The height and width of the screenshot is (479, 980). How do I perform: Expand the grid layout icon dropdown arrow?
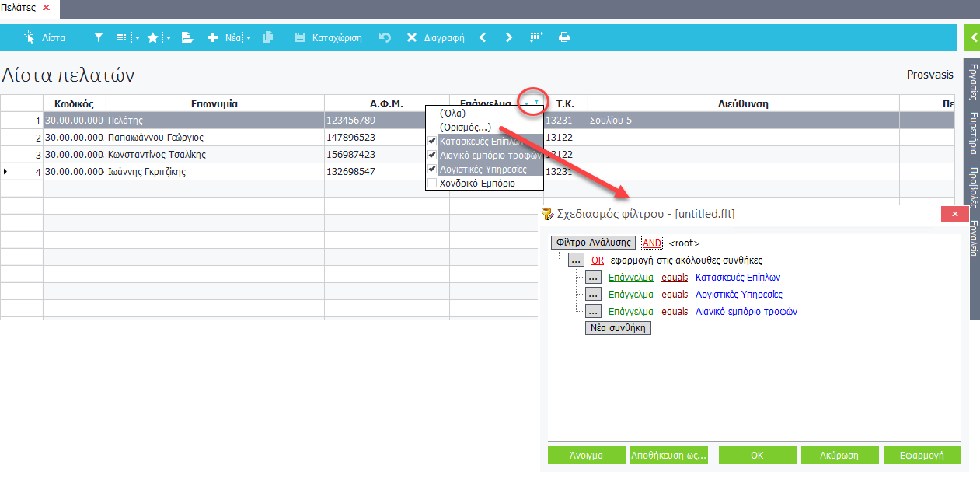[138, 37]
